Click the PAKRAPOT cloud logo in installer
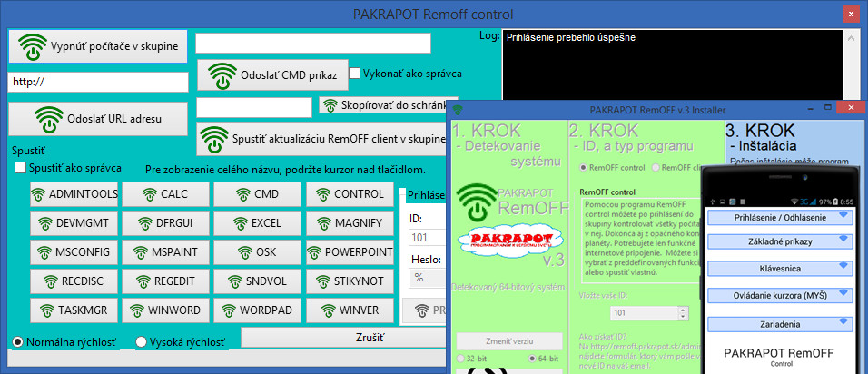 click(x=510, y=240)
